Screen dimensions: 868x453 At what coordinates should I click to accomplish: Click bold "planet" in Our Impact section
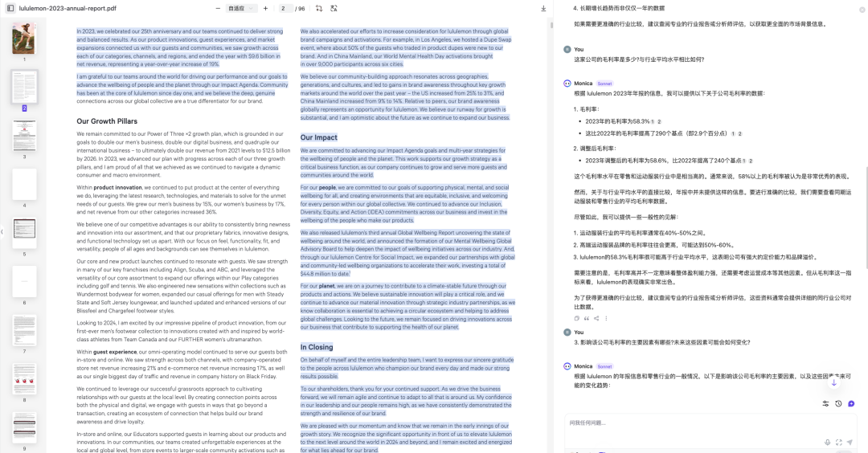pyautogui.click(x=326, y=286)
